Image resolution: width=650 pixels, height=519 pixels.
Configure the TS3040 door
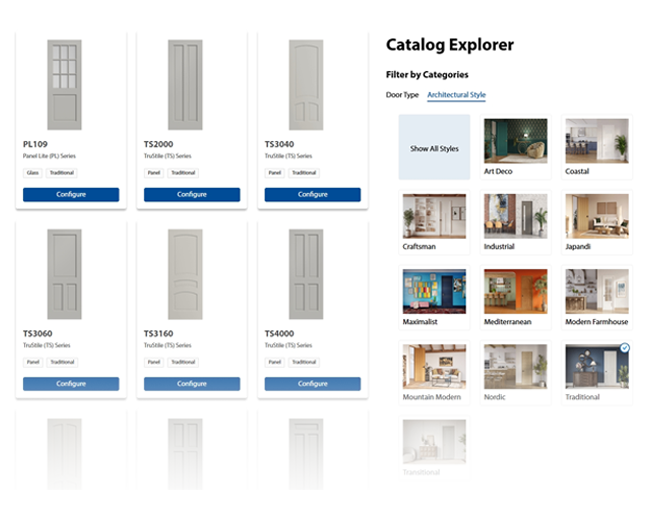(313, 194)
